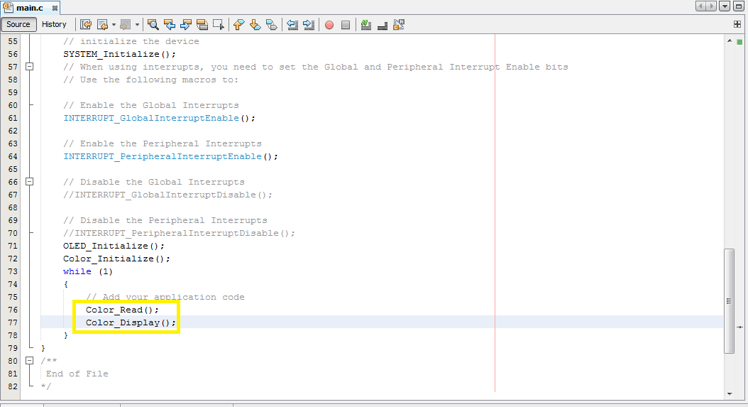Image resolution: width=748 pixels, height=407 pixels.
Task: Collapse the fold at line 57
Action: tap(30, 67)
